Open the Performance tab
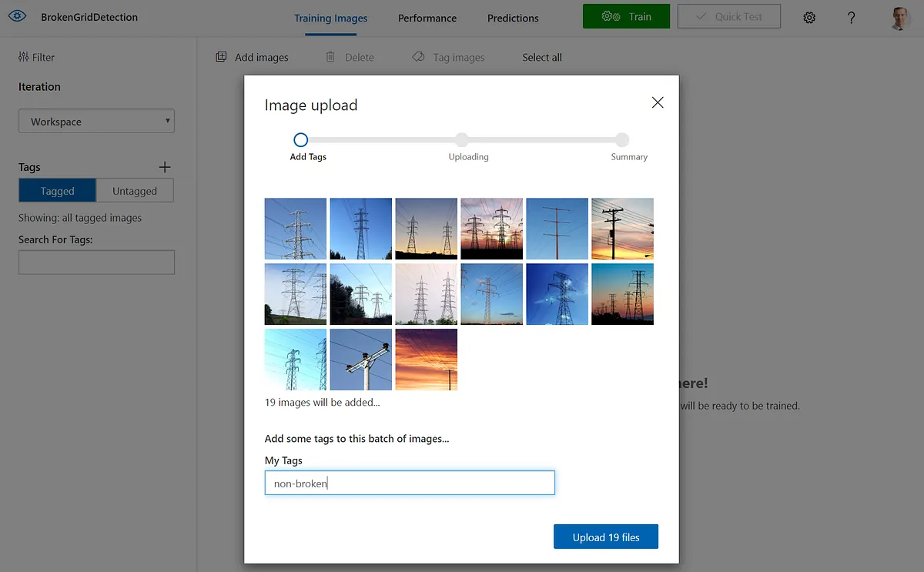The width and height of the screenshot is (924, 572). click(x=427, y=18)
